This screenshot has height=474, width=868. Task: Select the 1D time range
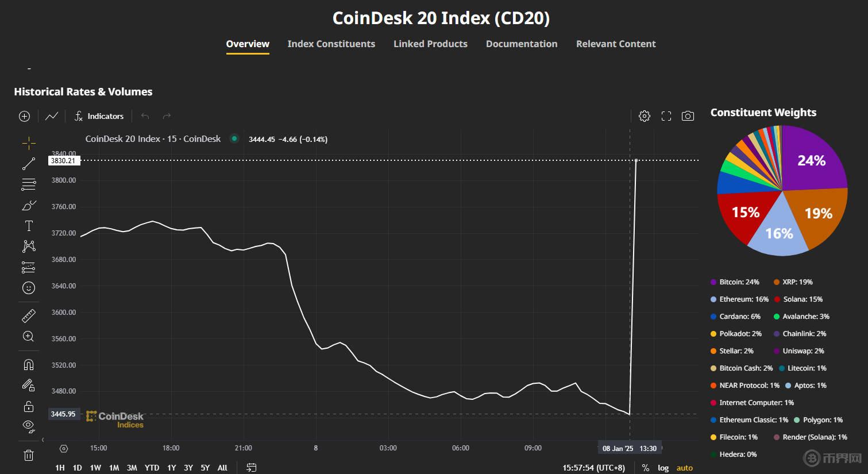tap(77, 467)
